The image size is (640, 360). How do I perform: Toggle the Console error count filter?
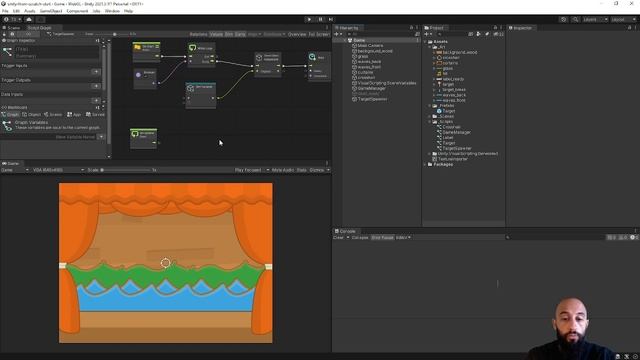click(x=634, y=238)
